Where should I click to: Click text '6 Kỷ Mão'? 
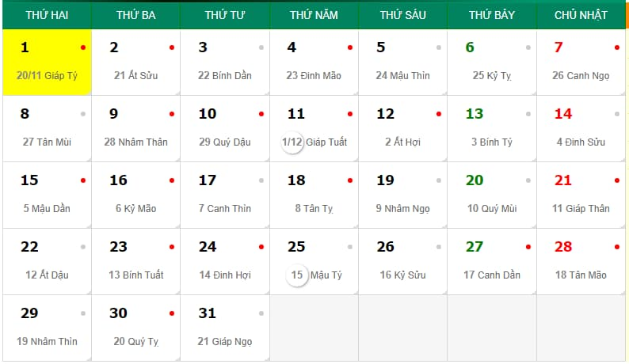pos(136,209)
